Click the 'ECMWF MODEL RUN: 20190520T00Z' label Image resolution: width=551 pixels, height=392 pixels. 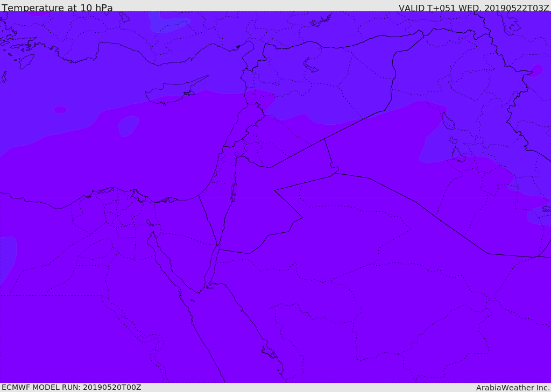72,387
